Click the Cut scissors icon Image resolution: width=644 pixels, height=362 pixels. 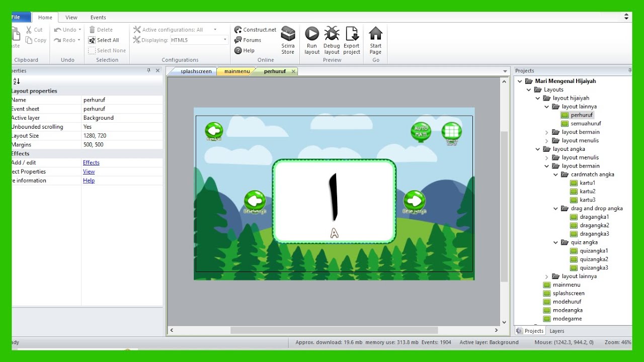pyautogui.click(x=29, y=30)
